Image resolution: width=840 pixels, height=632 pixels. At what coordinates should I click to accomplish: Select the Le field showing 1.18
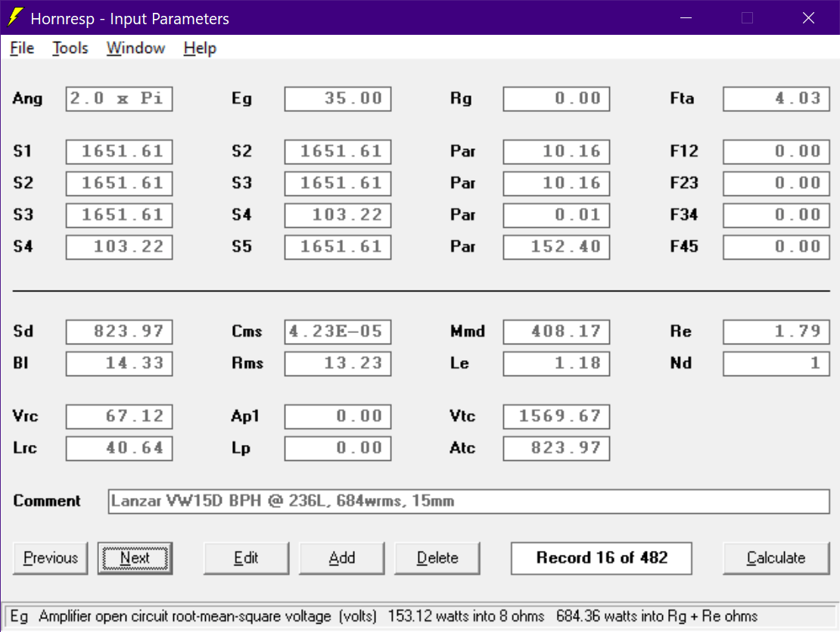[556, 363]
